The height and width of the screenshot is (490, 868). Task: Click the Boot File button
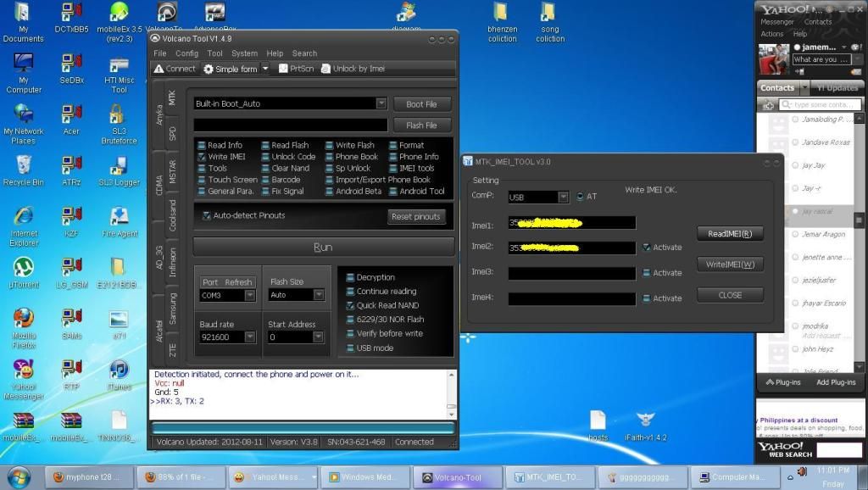click(x=422, y=104)
